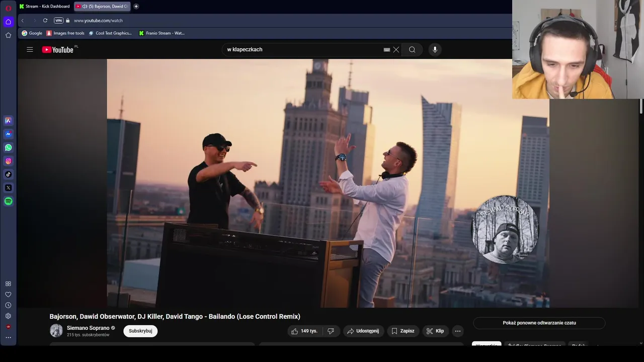
Task: Click the Udostępnij share button
Action: [x=363, y=331]
